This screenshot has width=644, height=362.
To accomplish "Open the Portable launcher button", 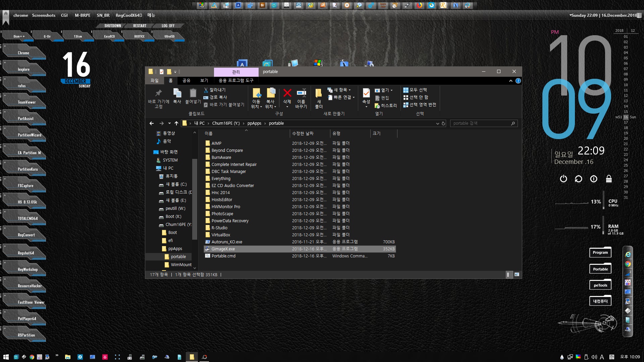I will 600,269.
